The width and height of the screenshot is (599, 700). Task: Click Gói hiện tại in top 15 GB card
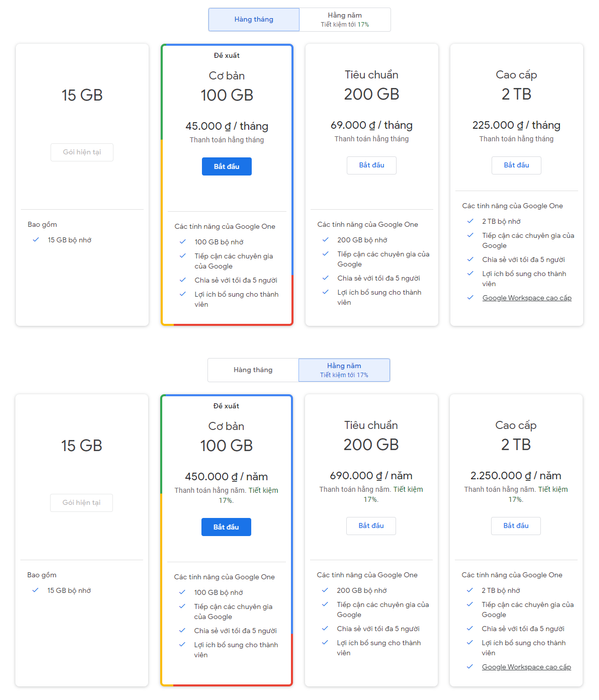click(82, 152)
